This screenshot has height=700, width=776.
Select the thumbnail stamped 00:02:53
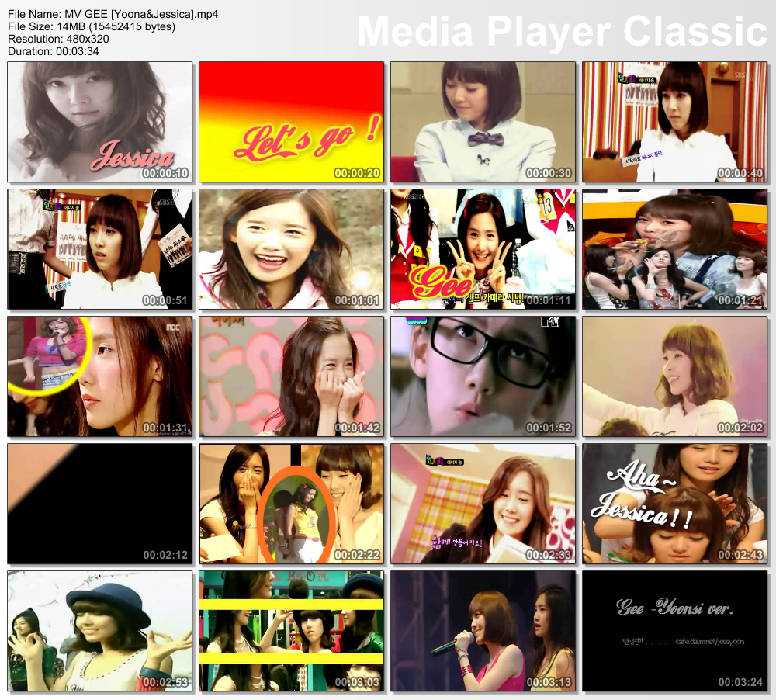(100, 631)
